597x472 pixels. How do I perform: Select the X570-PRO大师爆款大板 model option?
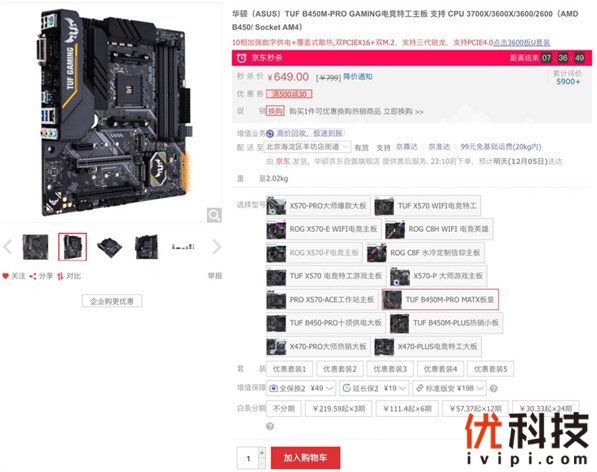click(318, 206)
